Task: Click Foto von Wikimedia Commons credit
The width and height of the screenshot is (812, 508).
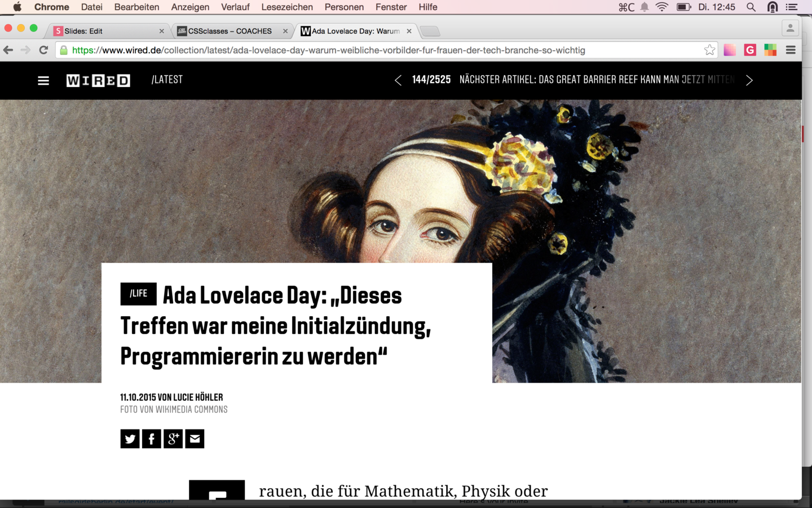Action: (174, 410)
